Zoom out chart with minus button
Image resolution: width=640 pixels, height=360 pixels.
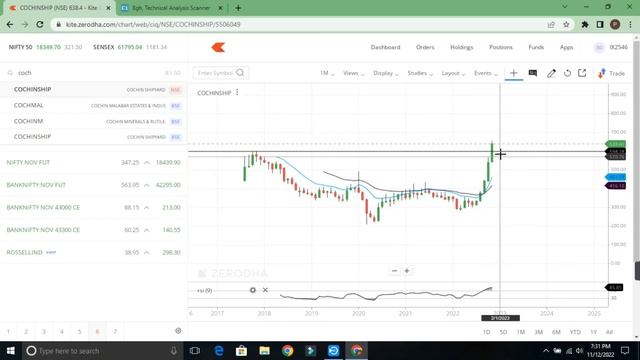pos(394,271)
